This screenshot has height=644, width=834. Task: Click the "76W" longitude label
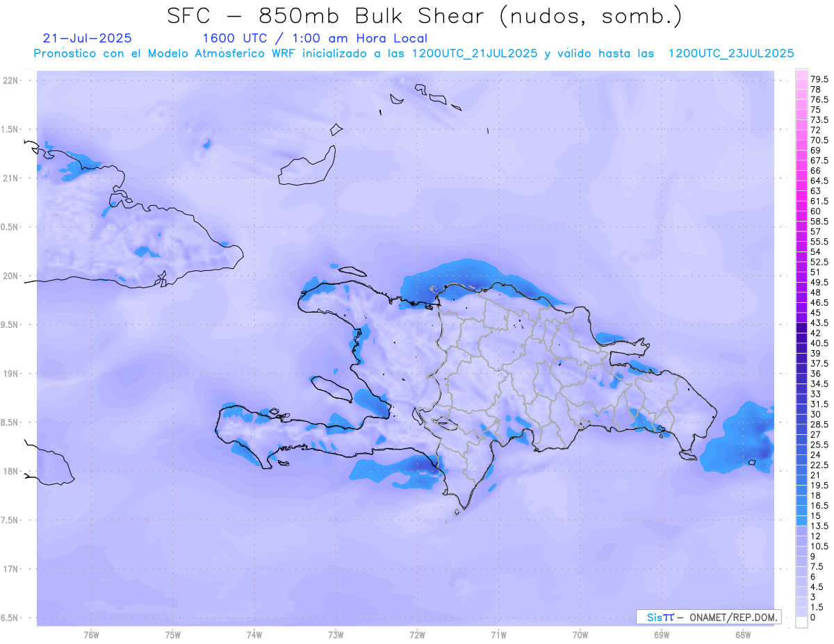point(90,635)
